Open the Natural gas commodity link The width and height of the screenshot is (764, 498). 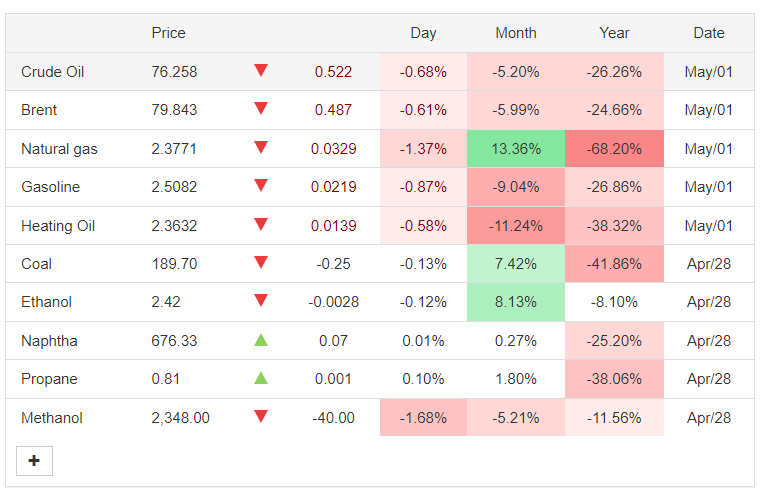coord(59,149)
